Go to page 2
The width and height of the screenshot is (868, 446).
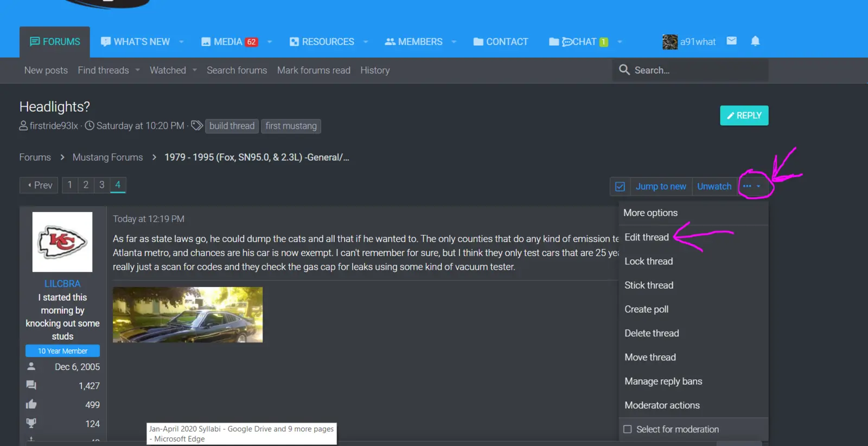pos(86,185)
